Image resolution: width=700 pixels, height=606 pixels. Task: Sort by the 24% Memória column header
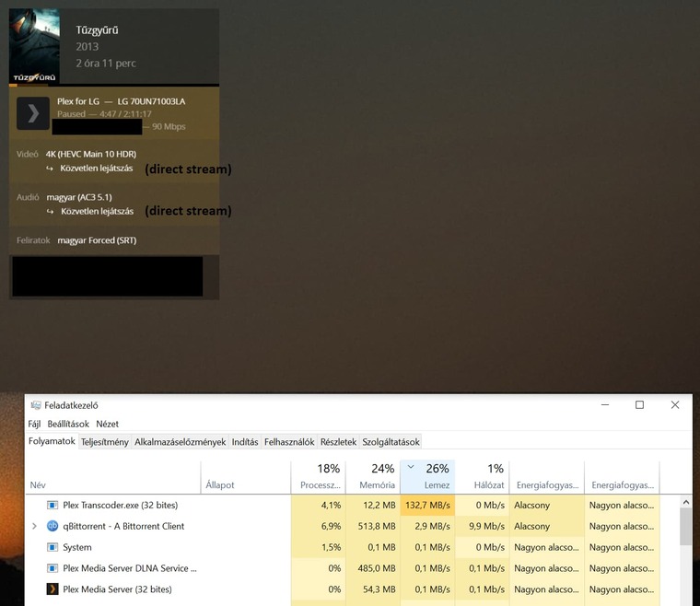373,477
